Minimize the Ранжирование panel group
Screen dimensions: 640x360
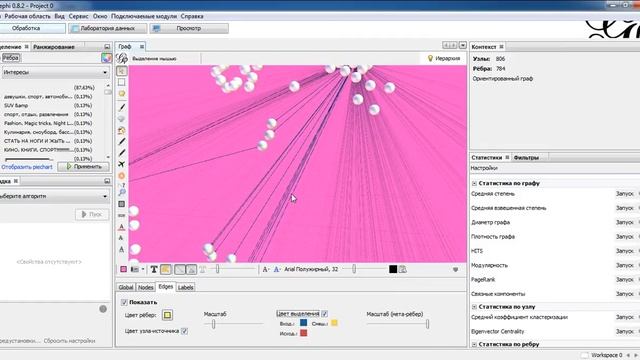coord(107,47)
